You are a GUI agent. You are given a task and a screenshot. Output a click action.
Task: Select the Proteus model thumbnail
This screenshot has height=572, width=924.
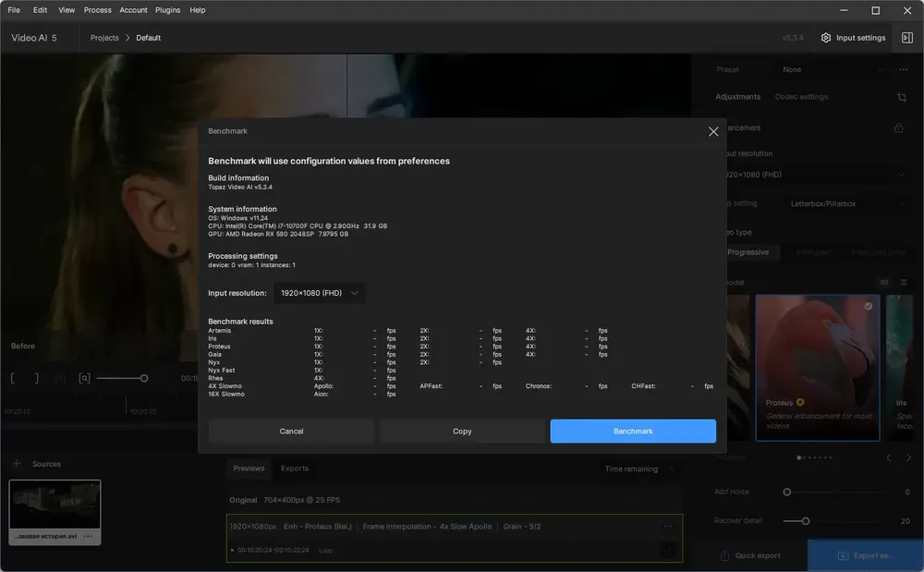pos(818,368)
